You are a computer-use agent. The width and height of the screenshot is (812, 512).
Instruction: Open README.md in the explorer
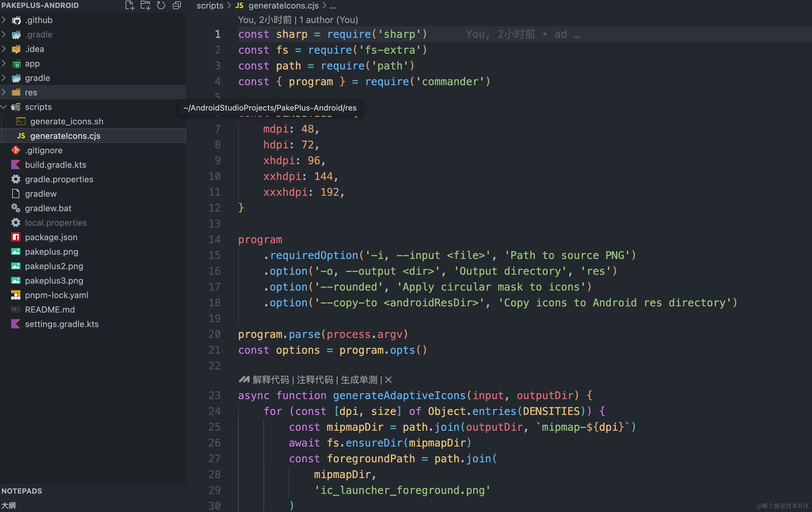(50, 310)
